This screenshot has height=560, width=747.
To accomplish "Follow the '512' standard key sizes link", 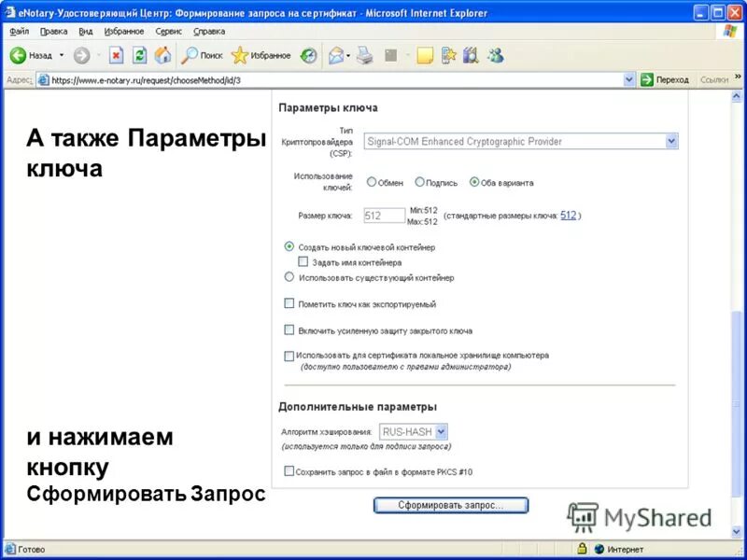I will click(569, 217).
